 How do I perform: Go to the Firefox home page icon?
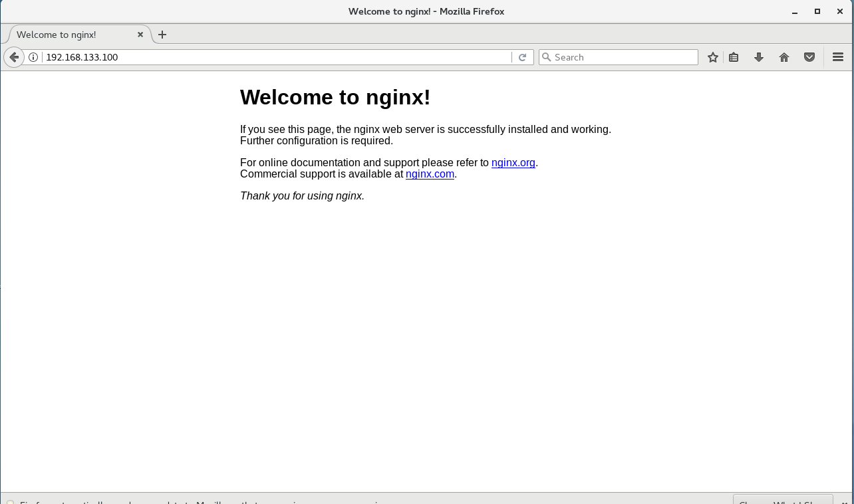coord(784,57)
